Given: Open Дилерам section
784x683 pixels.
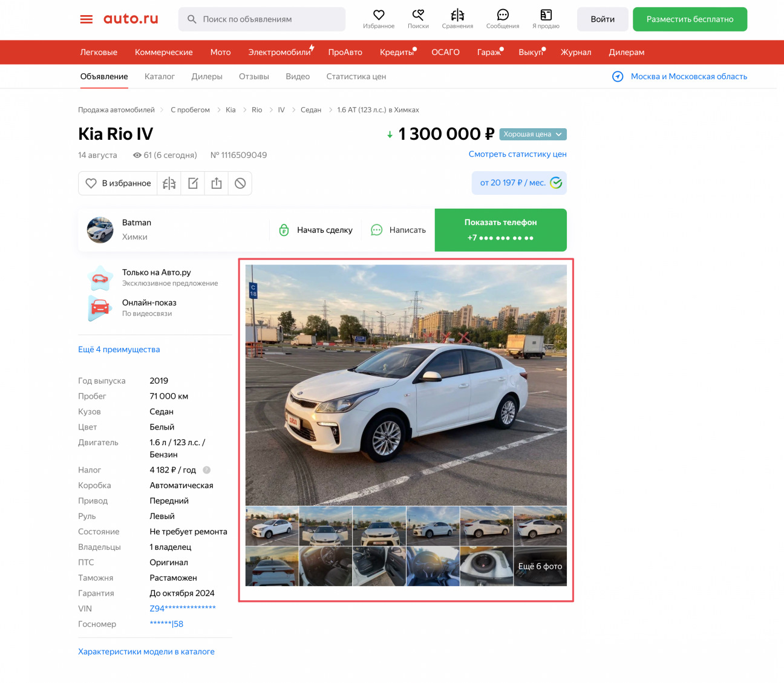Looking at the screenshot, I should [627, 52].
